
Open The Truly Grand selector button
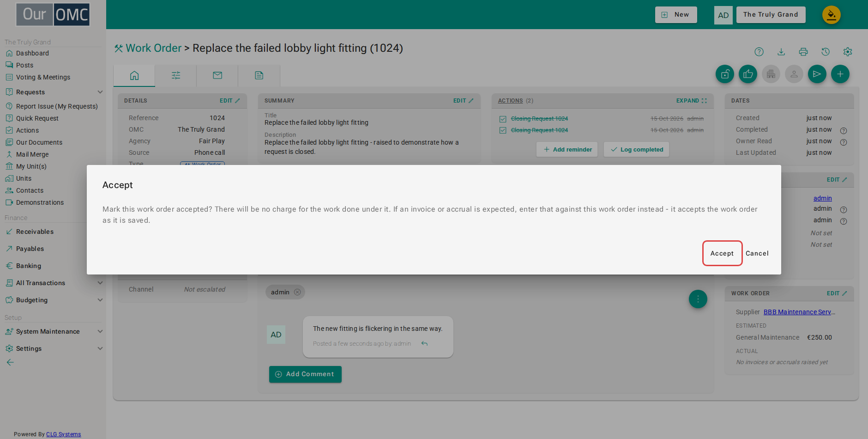point(771,15)
